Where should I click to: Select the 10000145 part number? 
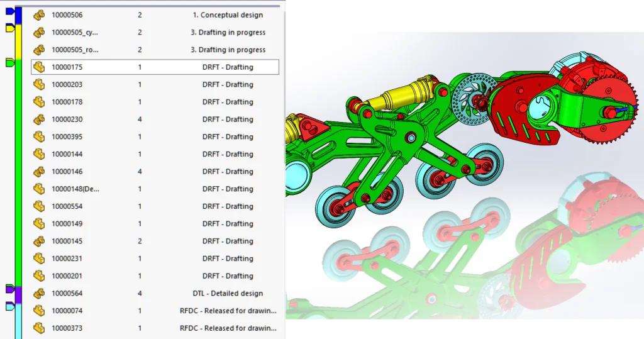pos(67,242)
